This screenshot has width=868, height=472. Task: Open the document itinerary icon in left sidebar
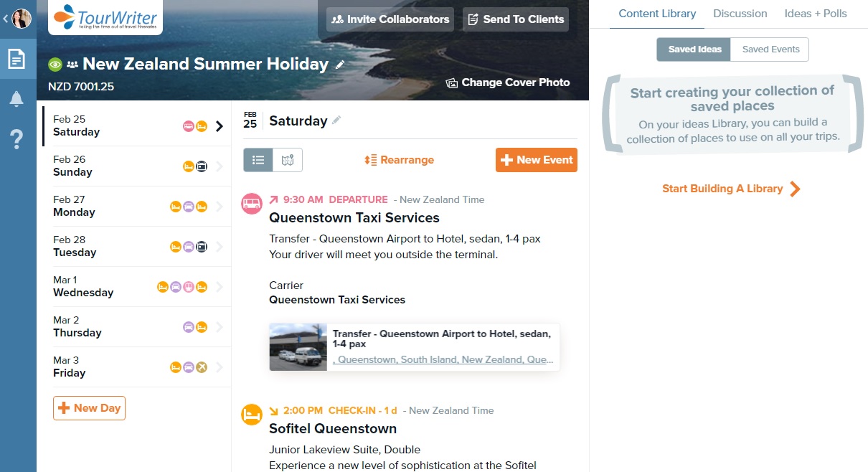(x=18, y=60)
